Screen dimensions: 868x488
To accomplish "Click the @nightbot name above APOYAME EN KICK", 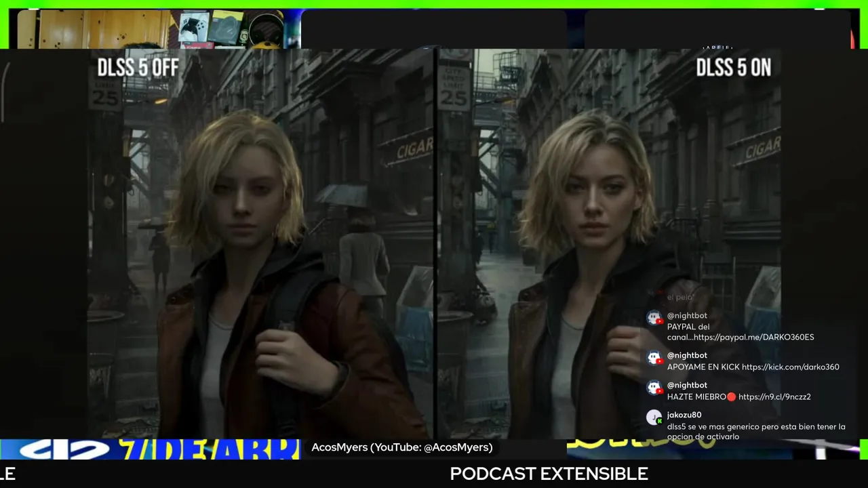I will tap(687, 355).
